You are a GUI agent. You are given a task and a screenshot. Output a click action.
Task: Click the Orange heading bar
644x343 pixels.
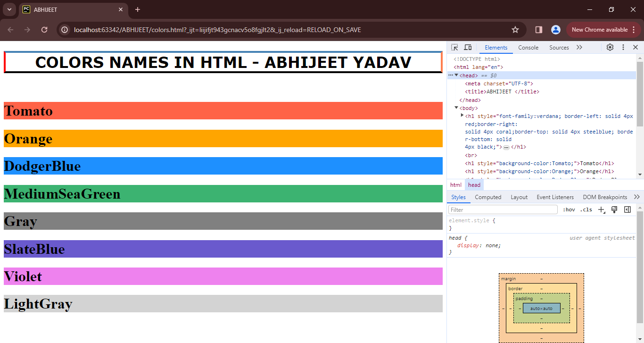(223, 138)
